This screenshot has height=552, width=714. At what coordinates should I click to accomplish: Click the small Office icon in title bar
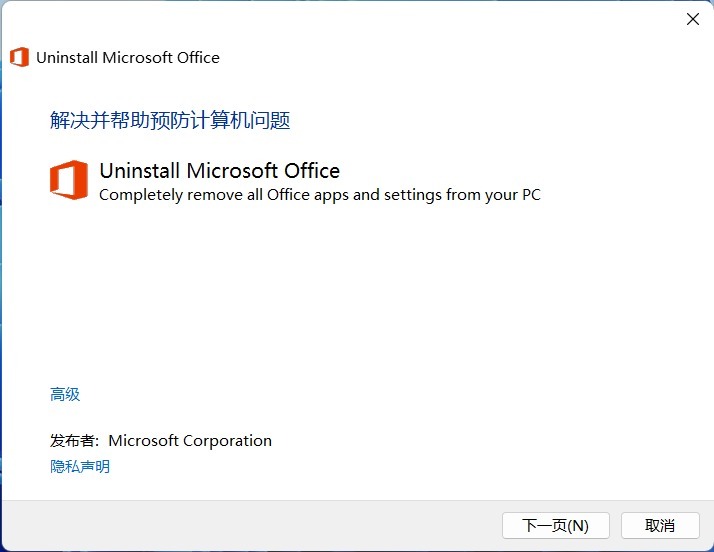[x=19, y=57]
